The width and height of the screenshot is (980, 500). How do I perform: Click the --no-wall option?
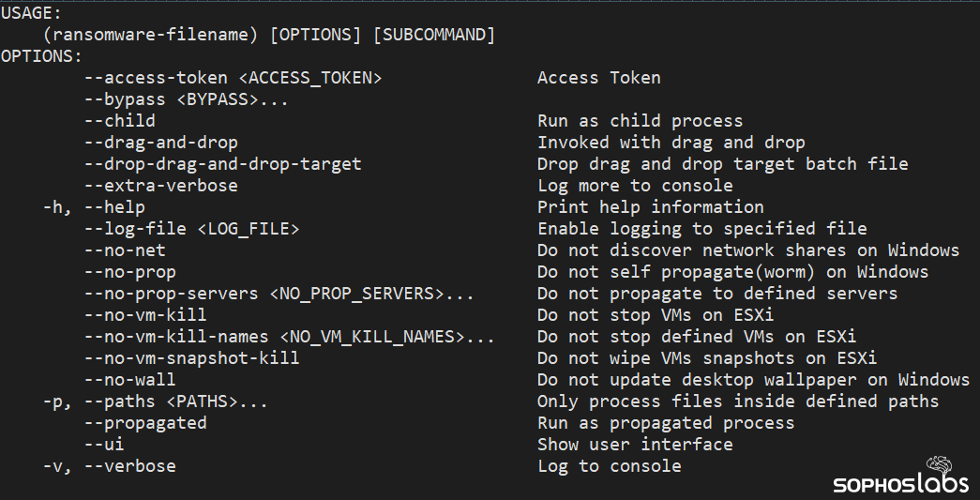[x=129, y=380]
